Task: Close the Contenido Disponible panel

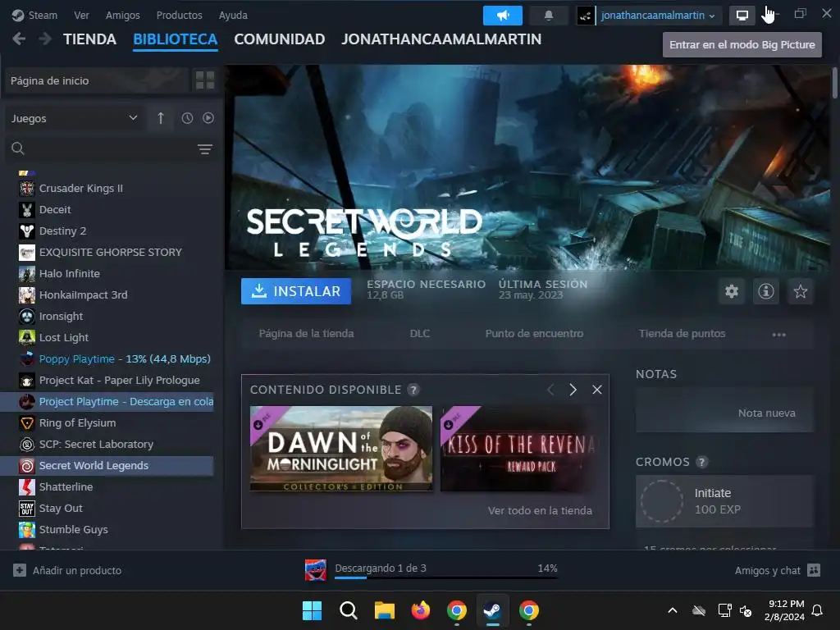Action: coord(597,390)
